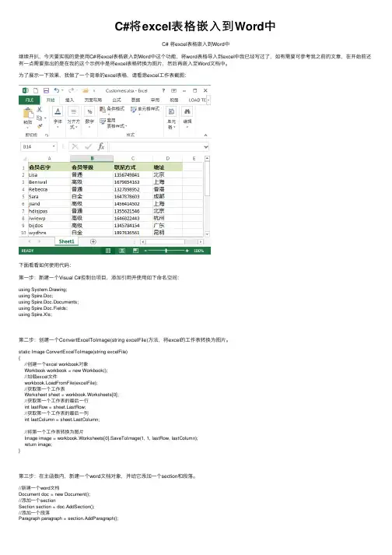Select column C header
Image resolution: width=392 pixels, height=555 pixels.
click(133, 159)
